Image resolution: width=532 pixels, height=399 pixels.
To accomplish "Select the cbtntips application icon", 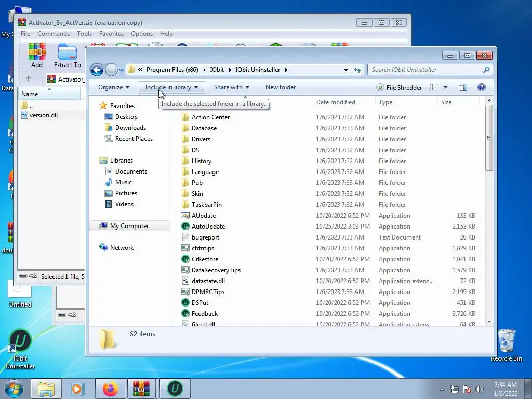I will [185, 248].
